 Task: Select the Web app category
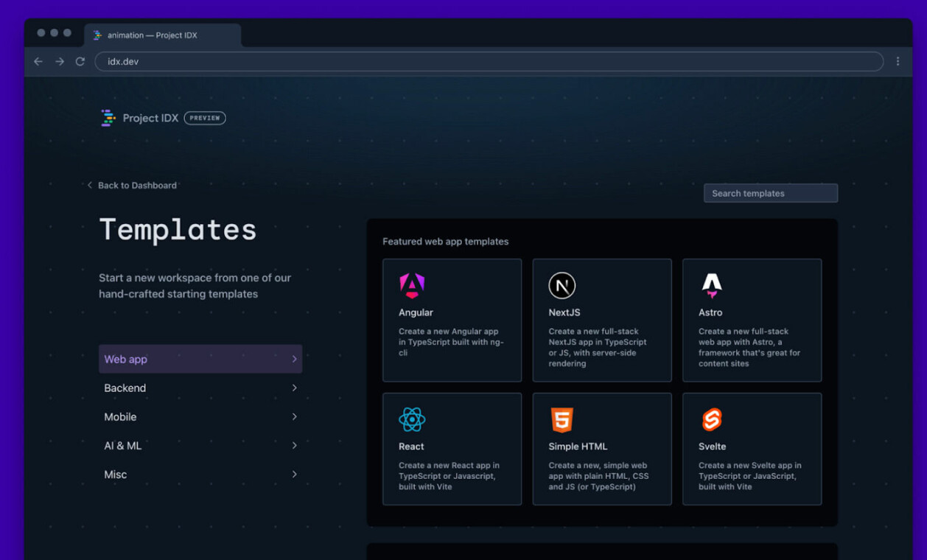pyautogui.click(x=200, y=359)
